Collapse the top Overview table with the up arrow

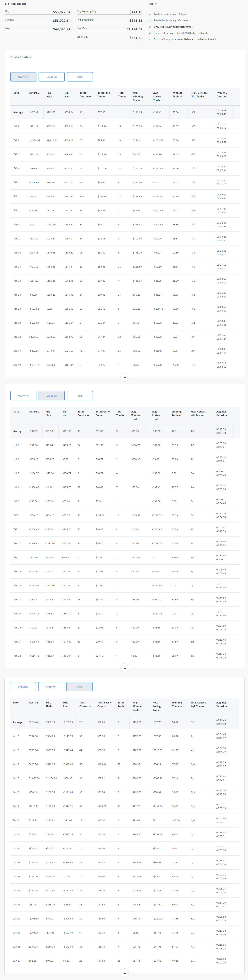pyautogui.click(x=125, y=377)
